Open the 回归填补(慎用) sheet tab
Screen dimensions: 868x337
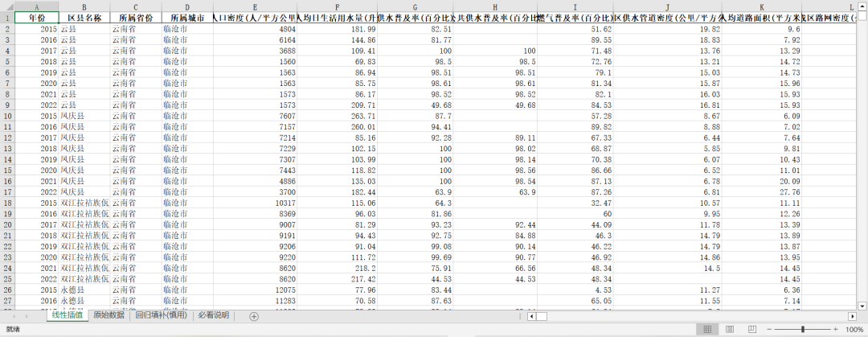(161, 315)
